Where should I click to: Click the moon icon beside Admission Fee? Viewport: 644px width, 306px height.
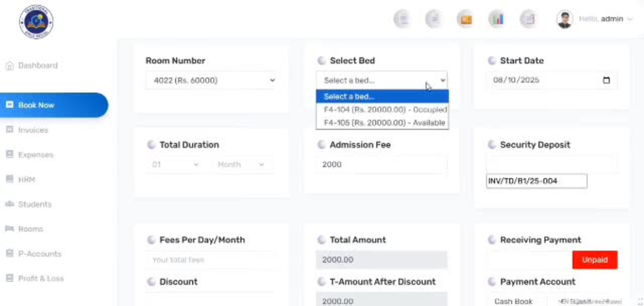[322, 144]
